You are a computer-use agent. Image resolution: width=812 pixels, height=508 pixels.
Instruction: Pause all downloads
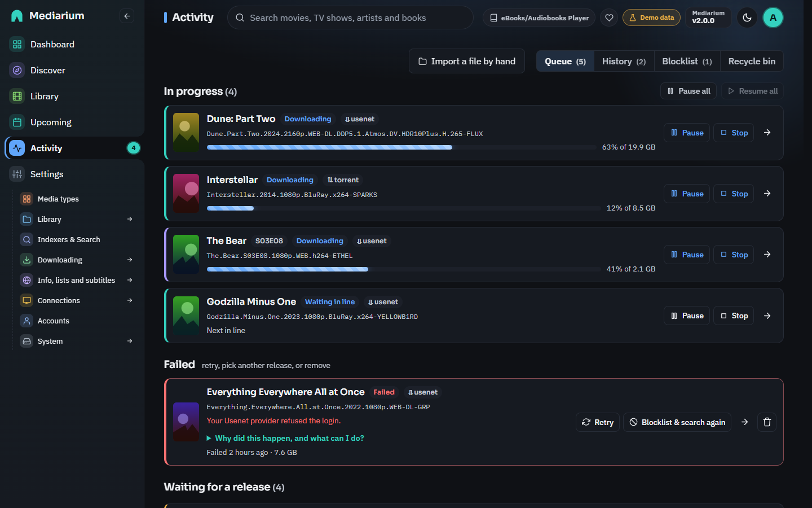[689, 91]
